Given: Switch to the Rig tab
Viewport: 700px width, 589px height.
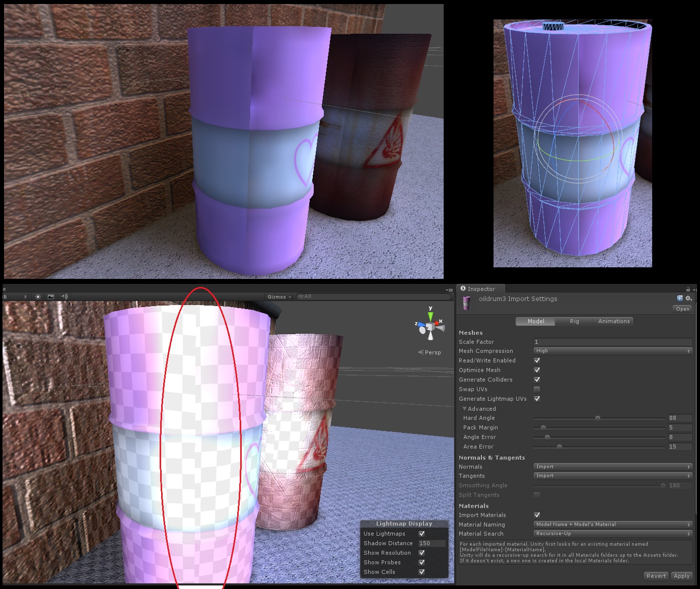Looking at the screenshot, I should point(574,321).
